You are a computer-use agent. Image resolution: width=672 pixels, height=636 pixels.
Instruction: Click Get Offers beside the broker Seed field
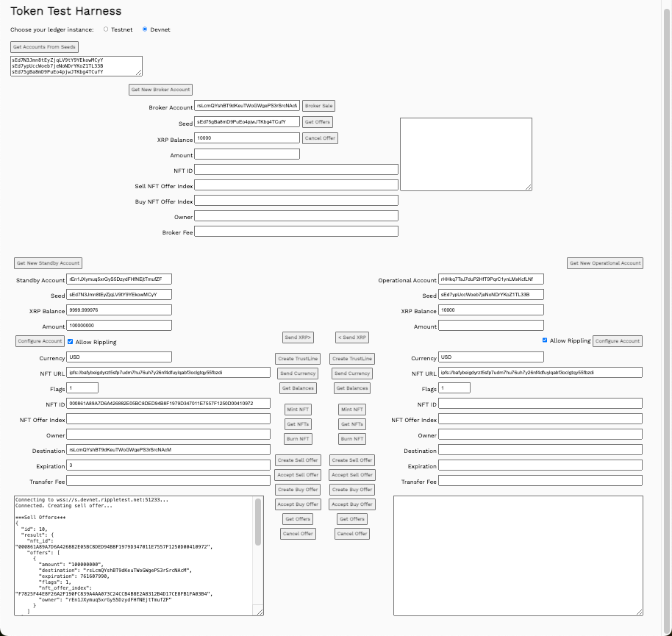point(318,122)
